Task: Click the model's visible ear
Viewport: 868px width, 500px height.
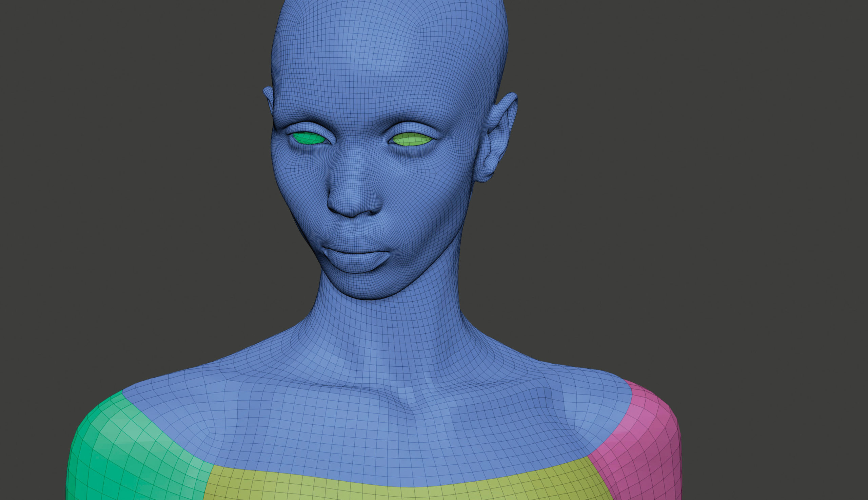Action: [x=497, y=137]
